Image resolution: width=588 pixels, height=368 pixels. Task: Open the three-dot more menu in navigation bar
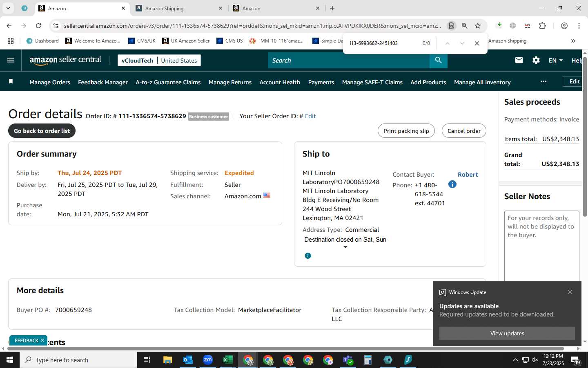pos(543,81)
